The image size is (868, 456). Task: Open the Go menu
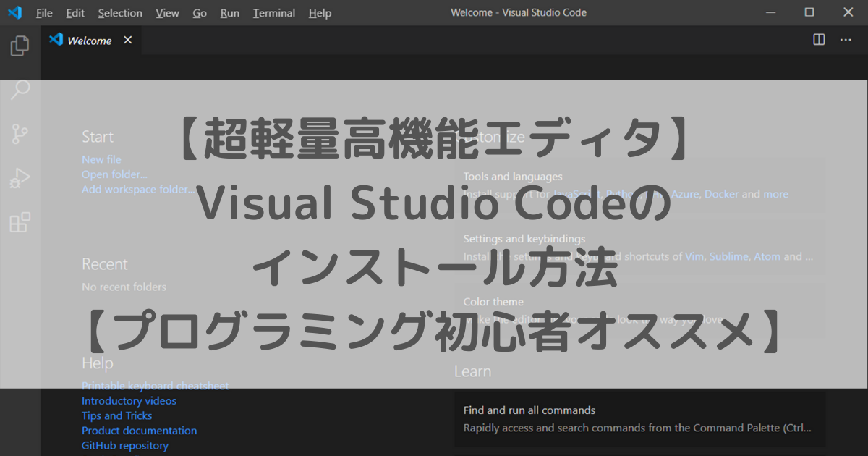pos(200,13)
